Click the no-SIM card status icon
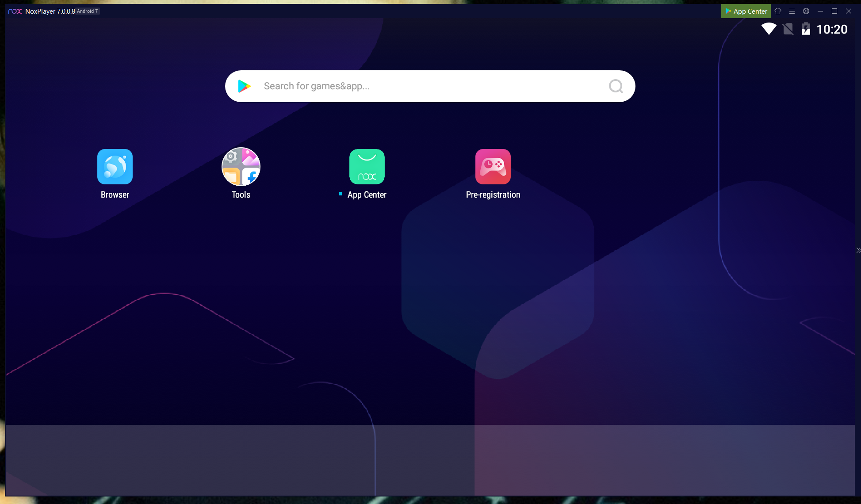Image resolution: width=861 pixels, height=504 pixels. 788,29
